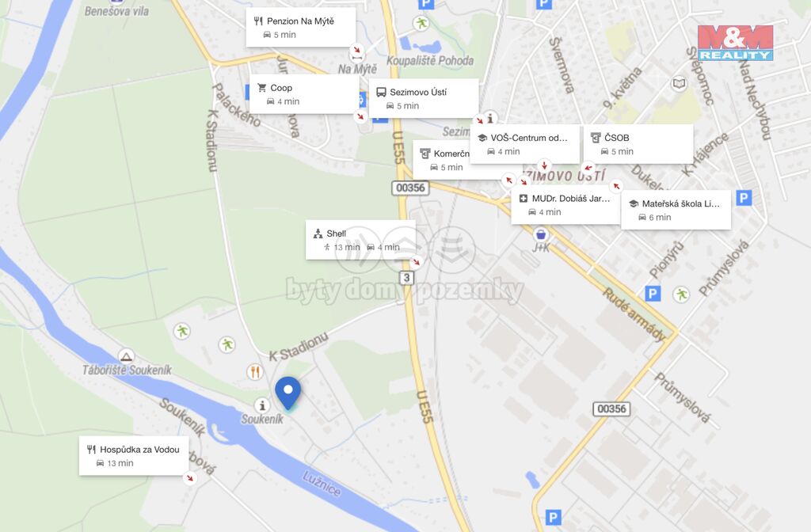This screenshot has width=811, height=532.
Task: Open the Sezimovo Ústí bus stop card
Action: click(x=424, y=98)
